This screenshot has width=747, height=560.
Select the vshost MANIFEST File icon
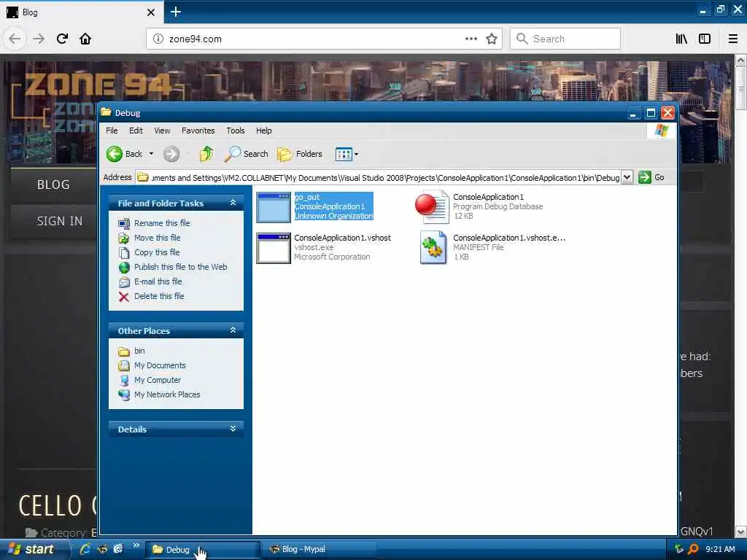[x=433, y=248]
